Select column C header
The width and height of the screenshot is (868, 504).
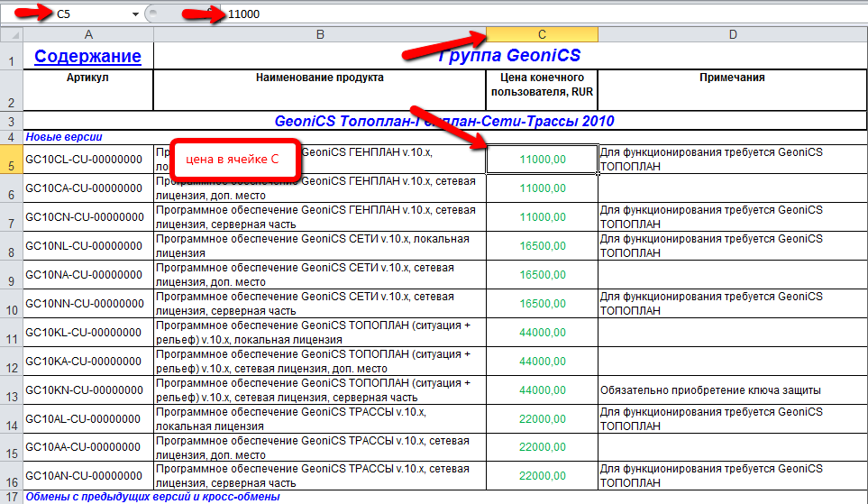[542, 34]
